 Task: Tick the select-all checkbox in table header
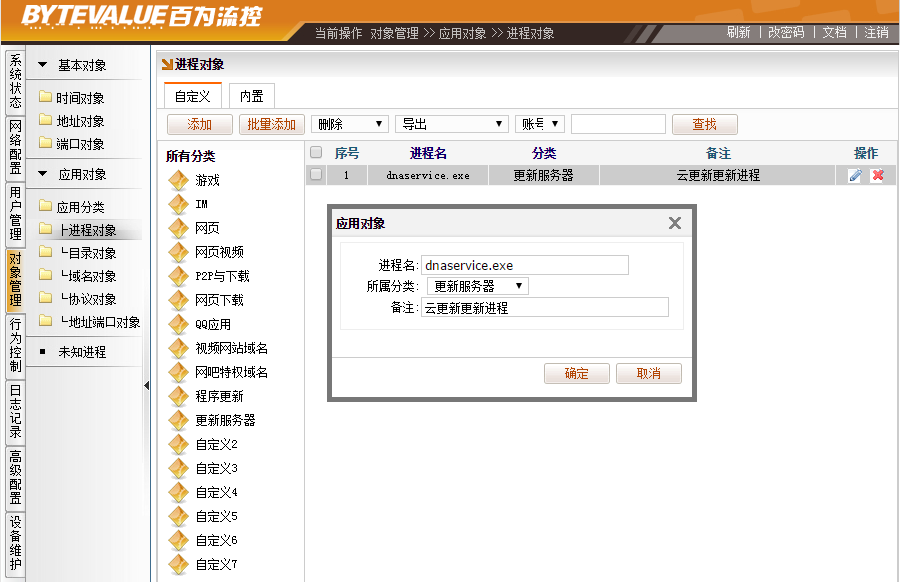(316, 153)
